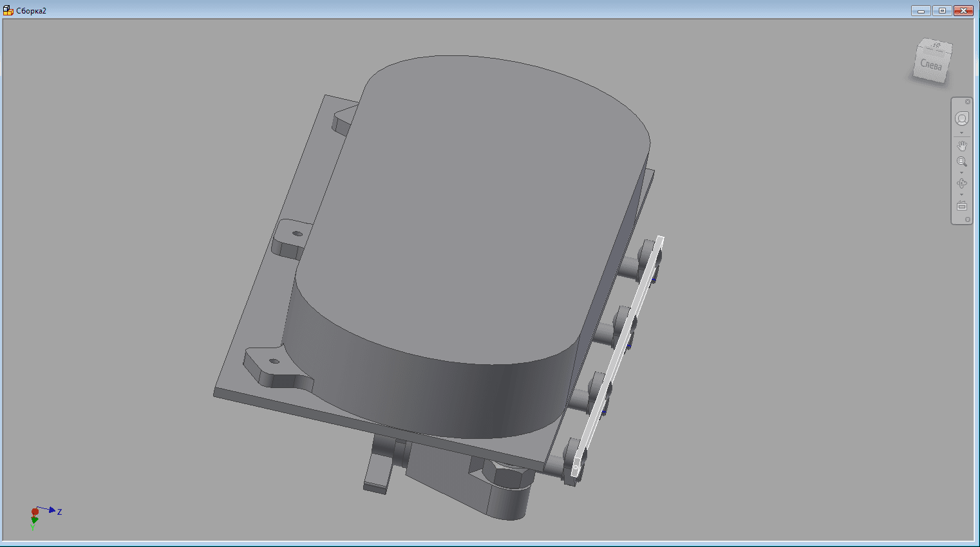980x547 pixels.
Task: Click the top face of the ViewCube
Action: coord(936,46)
